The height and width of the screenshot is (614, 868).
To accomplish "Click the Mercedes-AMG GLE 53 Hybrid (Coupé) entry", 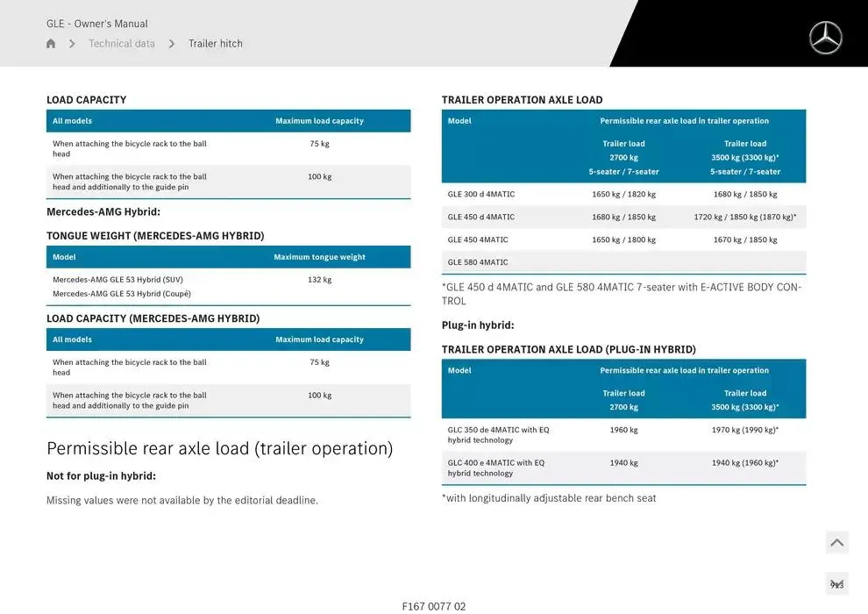I will (x=122, y=294).
